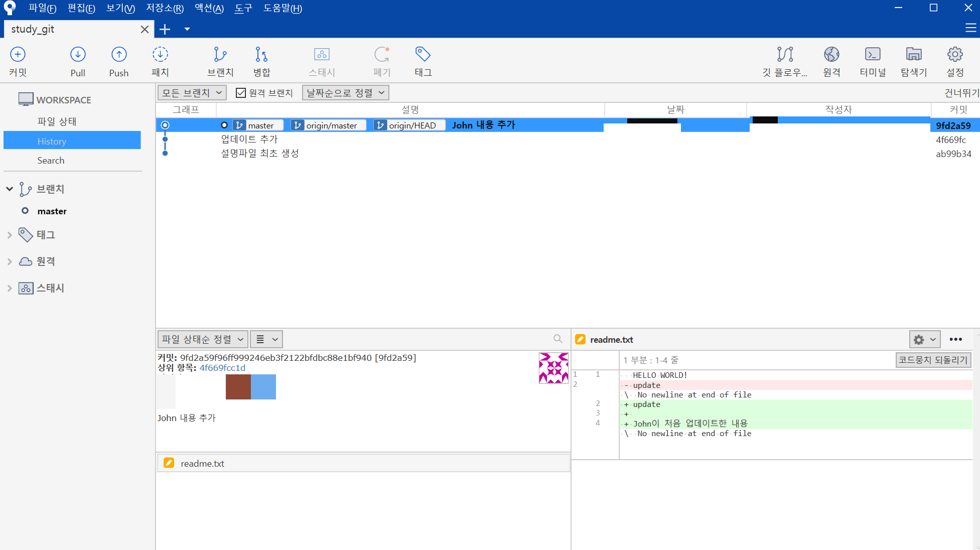Open the Repository (저장소) menu
This screenshot has height=550, width=980.
tap(165, 8)
